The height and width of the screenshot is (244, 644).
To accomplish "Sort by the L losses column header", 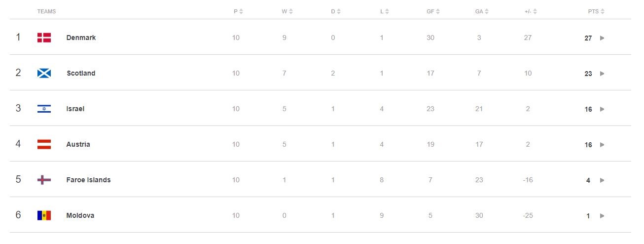I will click(x=384, y=11).
